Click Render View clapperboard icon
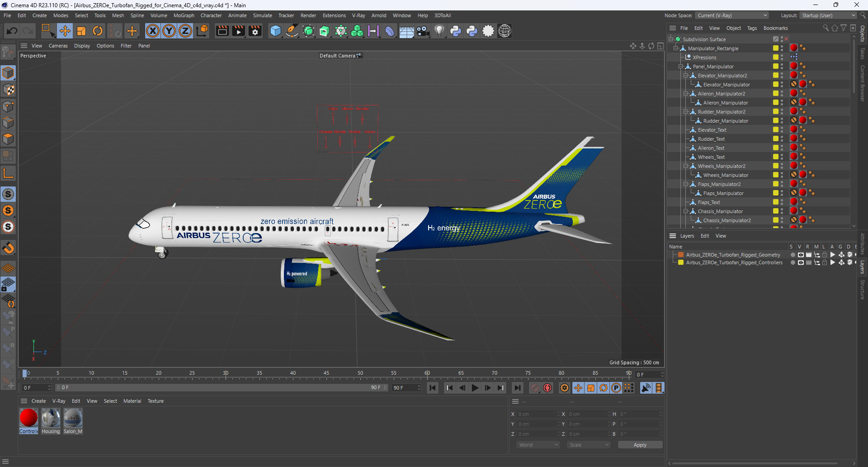Image resolution: width=868 pixels, height=467 pixels. [x=222, y=31]
